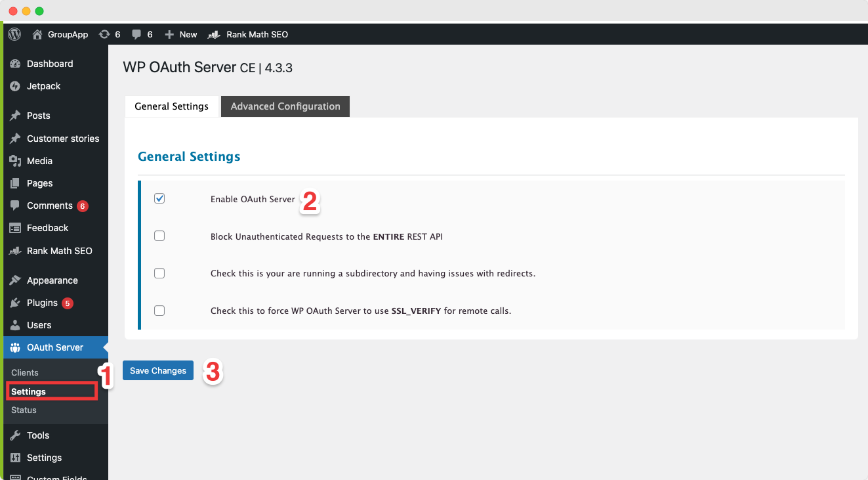Click the GroupApp home icon
The height and width of the screenshot is (480, 868).
[x=37, y=34]
